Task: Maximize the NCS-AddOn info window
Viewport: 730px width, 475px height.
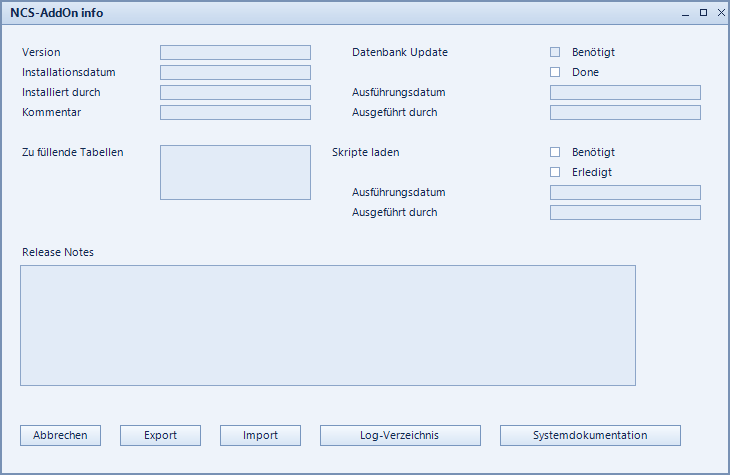Action: click(x=703, y=13)
